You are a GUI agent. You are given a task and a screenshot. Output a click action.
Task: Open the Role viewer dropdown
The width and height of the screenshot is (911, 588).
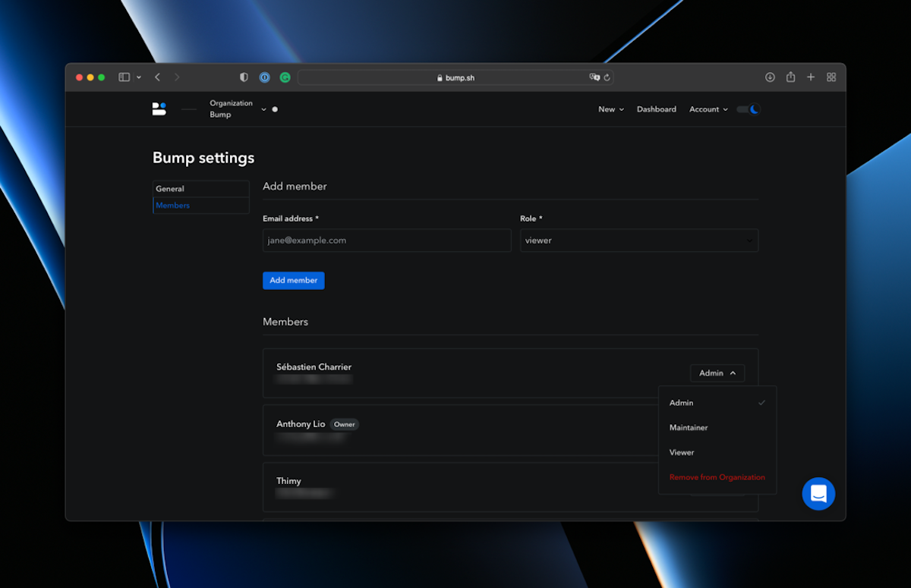pos(638,241)
